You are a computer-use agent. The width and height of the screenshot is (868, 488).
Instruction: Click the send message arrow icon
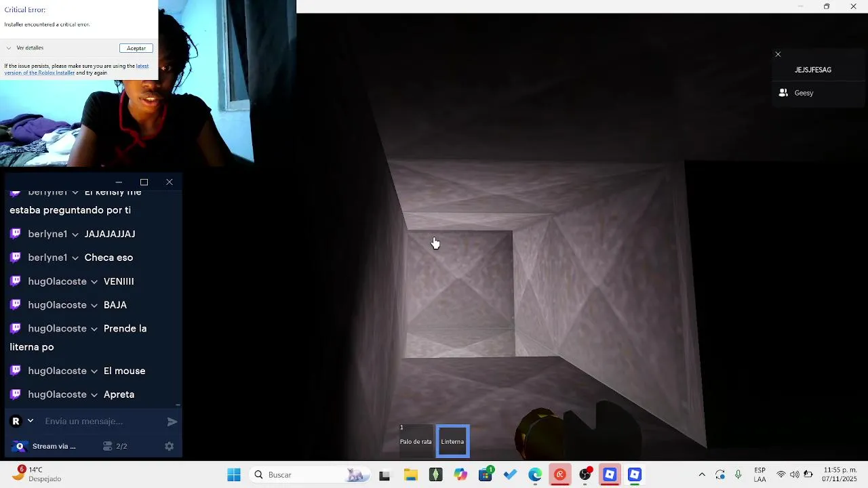click(172, 422)
